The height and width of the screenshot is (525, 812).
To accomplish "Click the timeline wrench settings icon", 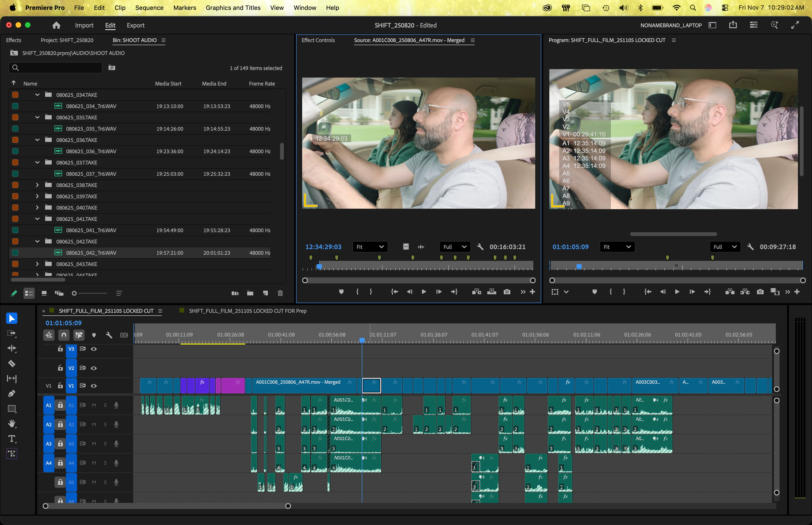I will (x=109, y=335).
